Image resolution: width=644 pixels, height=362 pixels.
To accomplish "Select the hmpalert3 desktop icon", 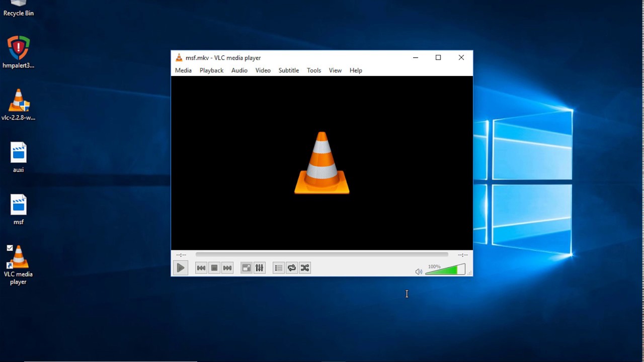I will 19,52.
